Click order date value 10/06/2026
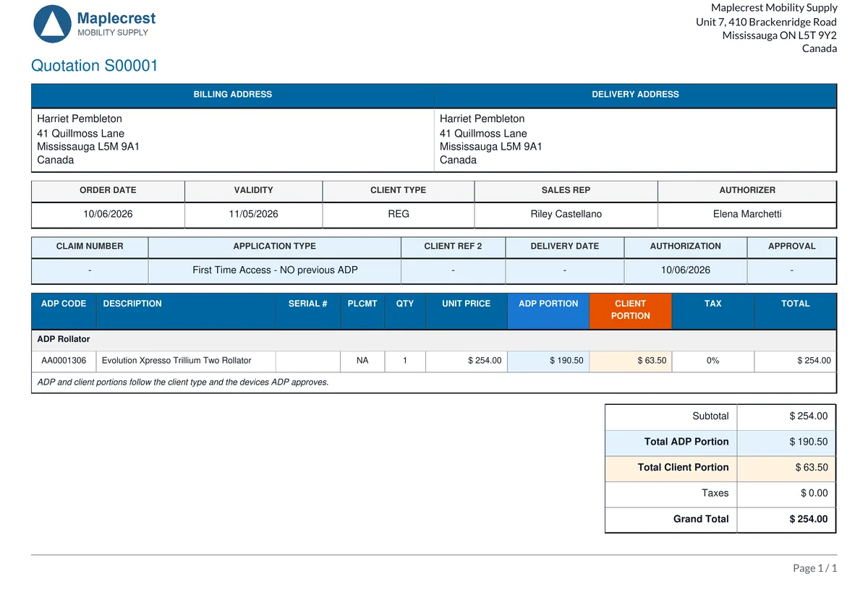 pyautogui.click(x=108, y=214)
